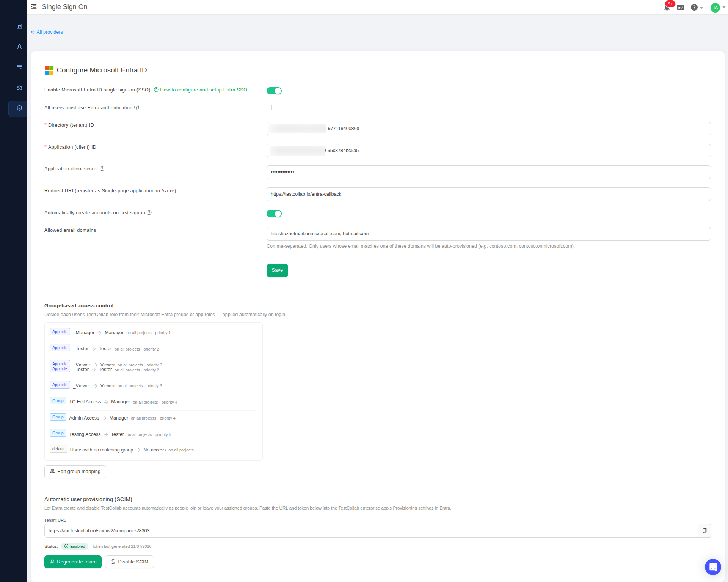The image size is (728, 582).
Task: Copy the Tenant URL with copy icon
Action: click(x=704, y=531)
